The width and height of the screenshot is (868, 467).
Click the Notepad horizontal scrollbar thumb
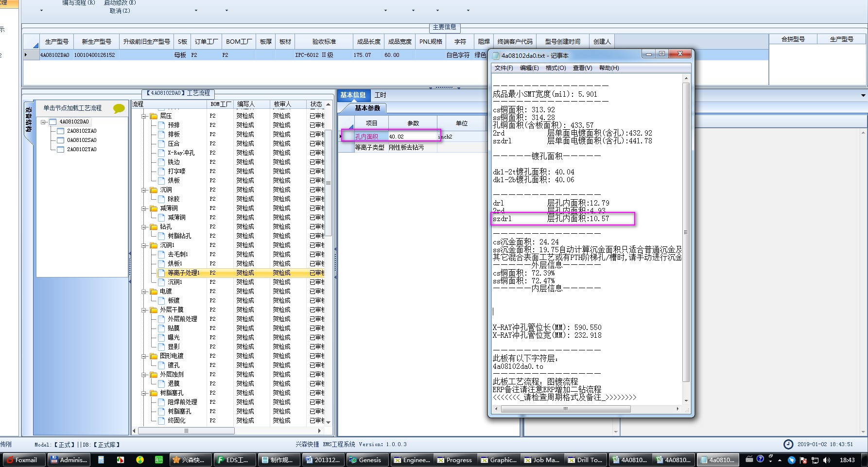[x=566, y=409]
